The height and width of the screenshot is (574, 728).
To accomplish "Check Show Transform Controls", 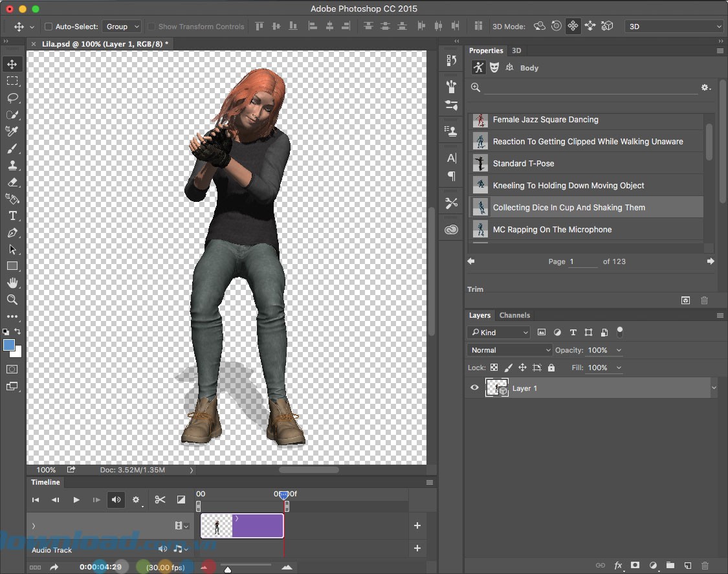I will 150,27.
